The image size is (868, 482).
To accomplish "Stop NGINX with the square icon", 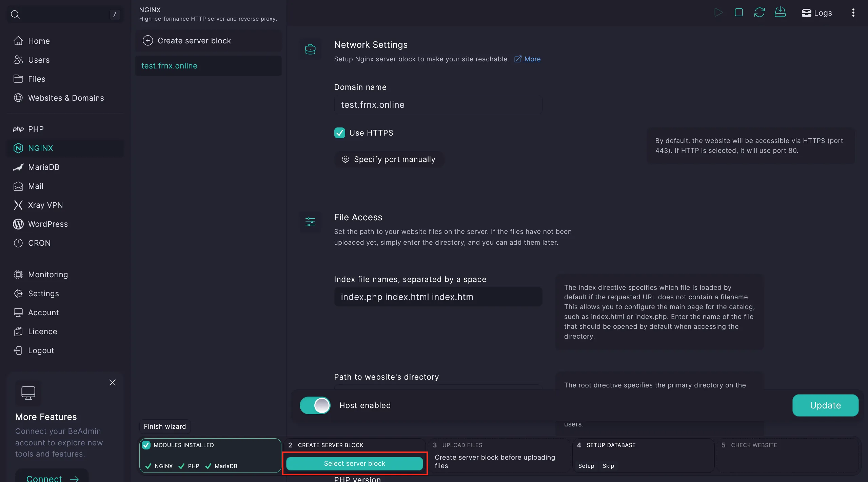I will click(x=739, y=13).
